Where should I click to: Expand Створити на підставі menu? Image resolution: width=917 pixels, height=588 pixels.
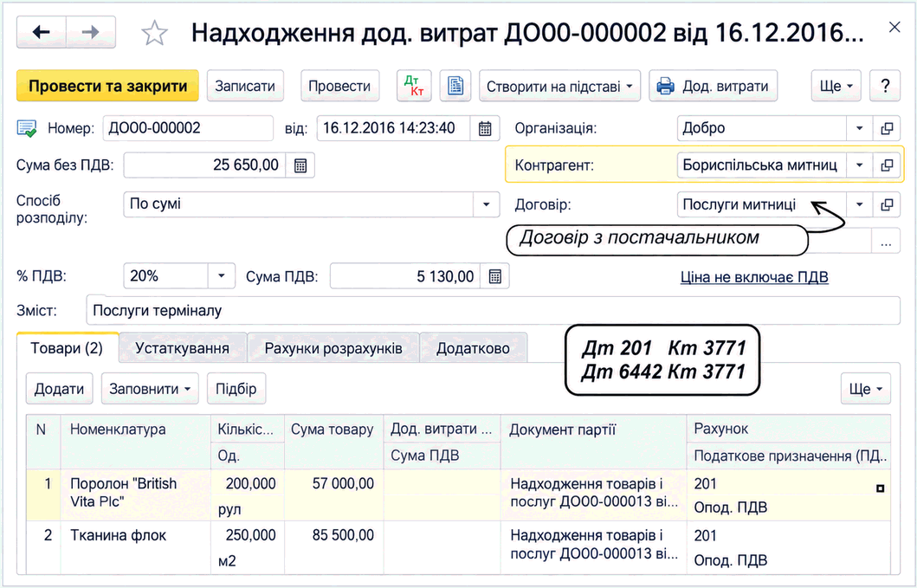pyautogui.click(x=559, y=86)
